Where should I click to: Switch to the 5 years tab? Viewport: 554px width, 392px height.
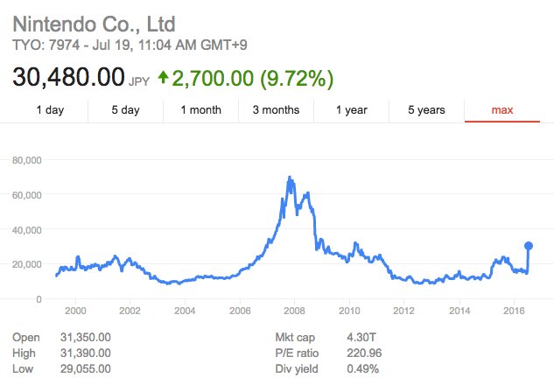point(426,110)
